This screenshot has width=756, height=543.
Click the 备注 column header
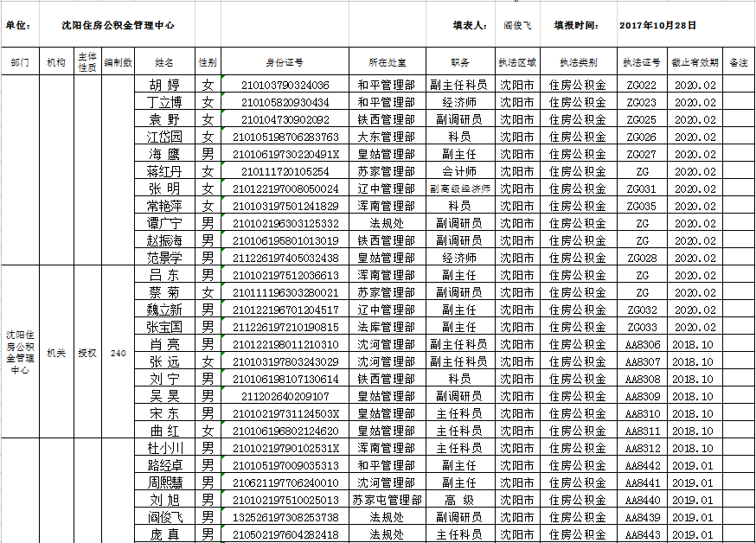click(x=738, y=62)
